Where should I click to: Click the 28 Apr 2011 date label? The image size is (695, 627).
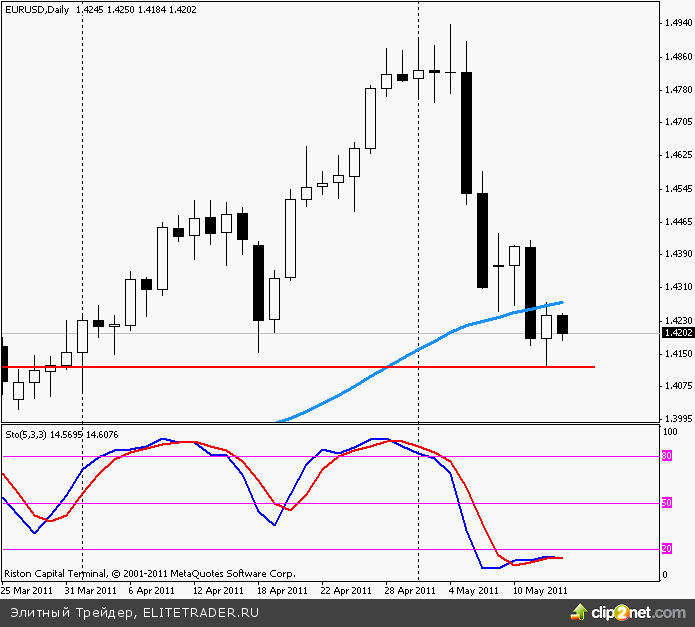point(409,590)
